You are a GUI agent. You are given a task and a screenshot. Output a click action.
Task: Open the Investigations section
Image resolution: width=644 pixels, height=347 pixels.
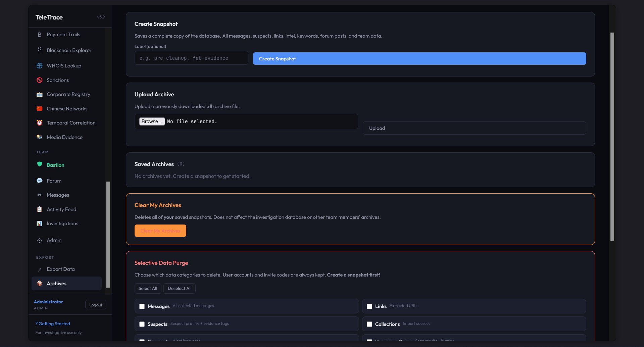coord(62,224)
